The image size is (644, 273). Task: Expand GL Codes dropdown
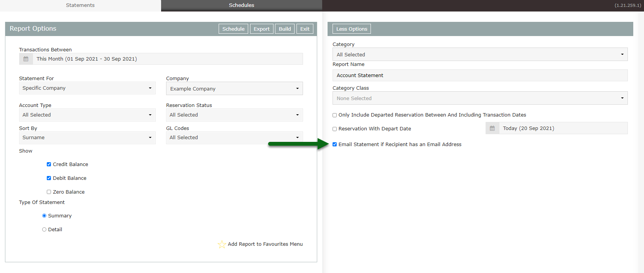pyautogui.click(x=234, y=138)
